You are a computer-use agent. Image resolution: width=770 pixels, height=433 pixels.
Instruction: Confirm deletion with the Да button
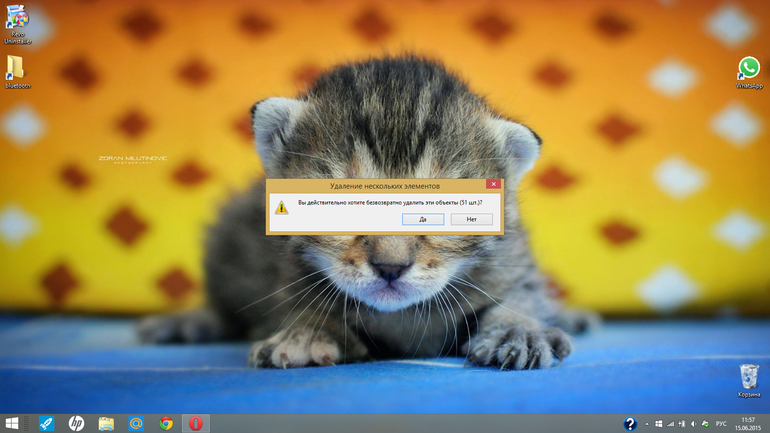[x=423, y=219]
